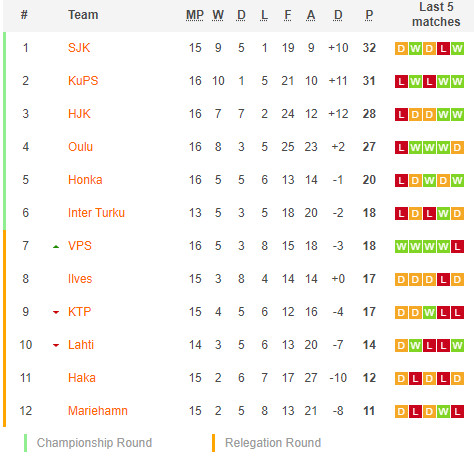Click the loss badge in SJK's row
The height and width of the screenshot is (464, 474).
click(x=443, y=49)
